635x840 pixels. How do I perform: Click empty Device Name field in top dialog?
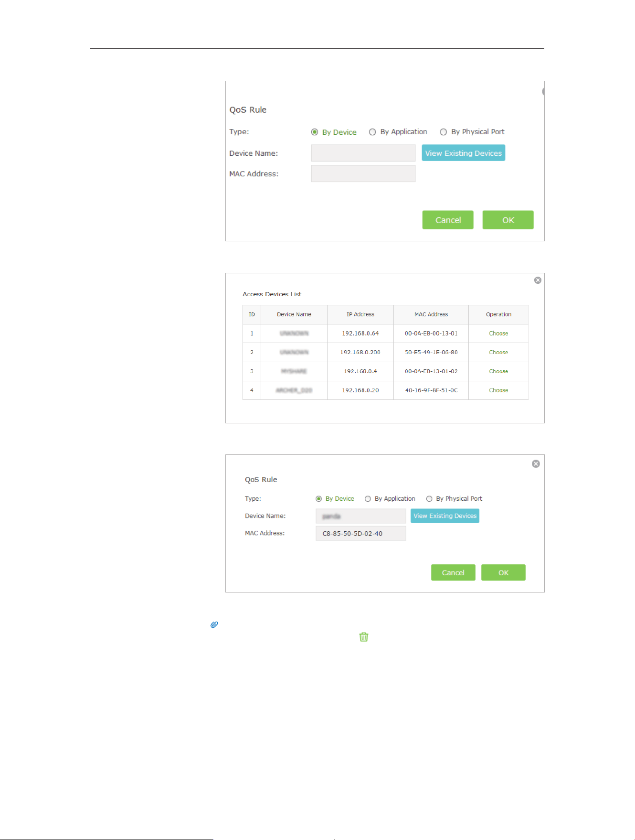click(x=363, y=153)
